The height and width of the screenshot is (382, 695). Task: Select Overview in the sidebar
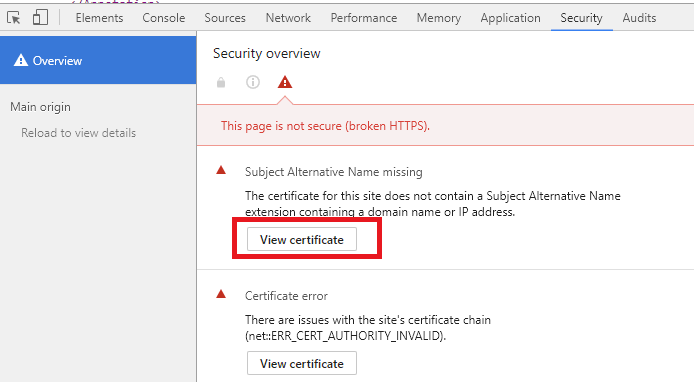pyautogui.click(x=98, y=60)
